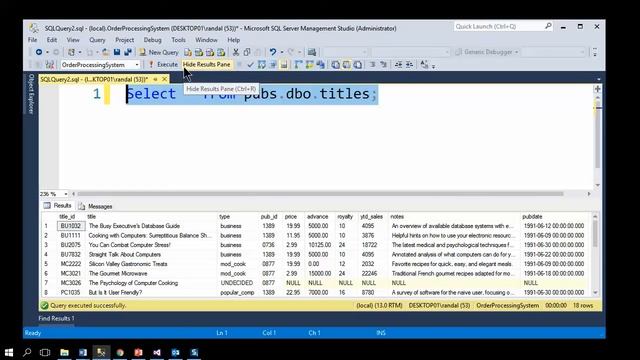The width and height of the screenshot is (640, 360).
Task: Open the Debug menu
Action: pyautogui.click(x=153, y=40)
